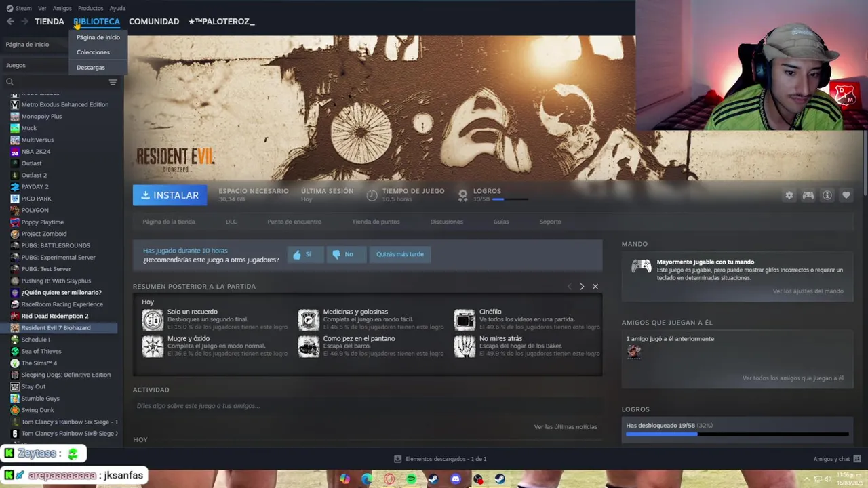The image size is (868, 488).
Task: Open PALOTEROZ_ profile tab
Action: pos(222,22)
